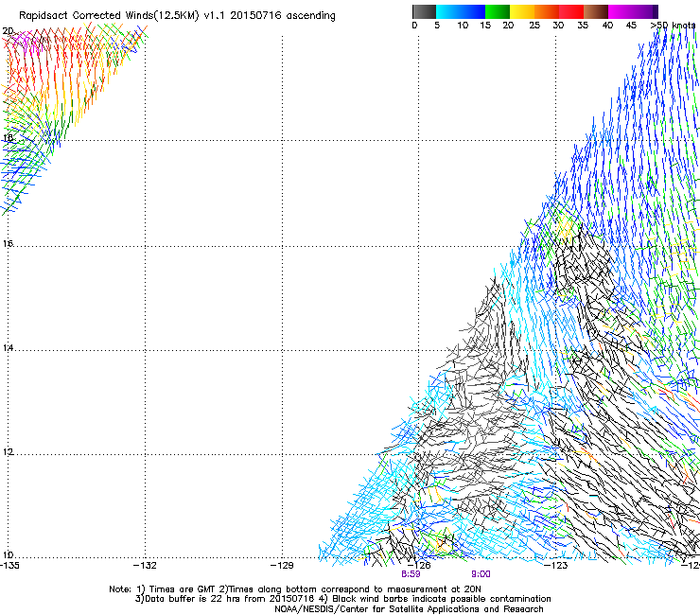Click the 'Note: 1) Times are GMT' line
This screenshot has height=615, width=700.
[x=295, y=589]
